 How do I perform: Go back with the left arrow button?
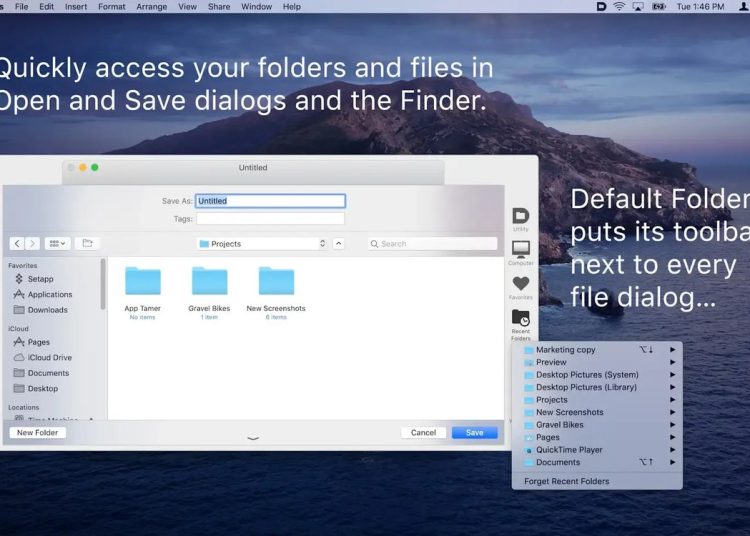point(17,243)
